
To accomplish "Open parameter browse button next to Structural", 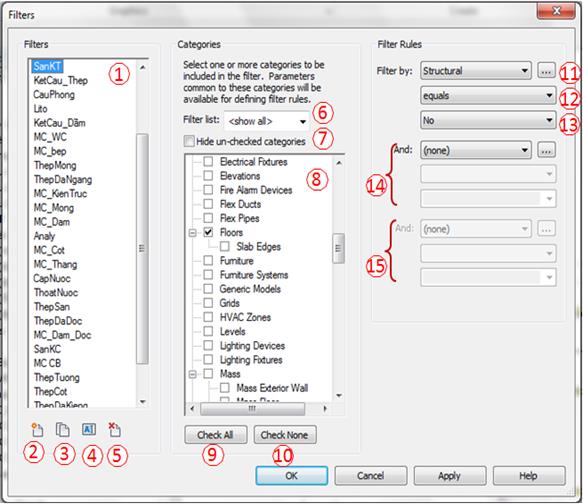I will click(546, 70).
